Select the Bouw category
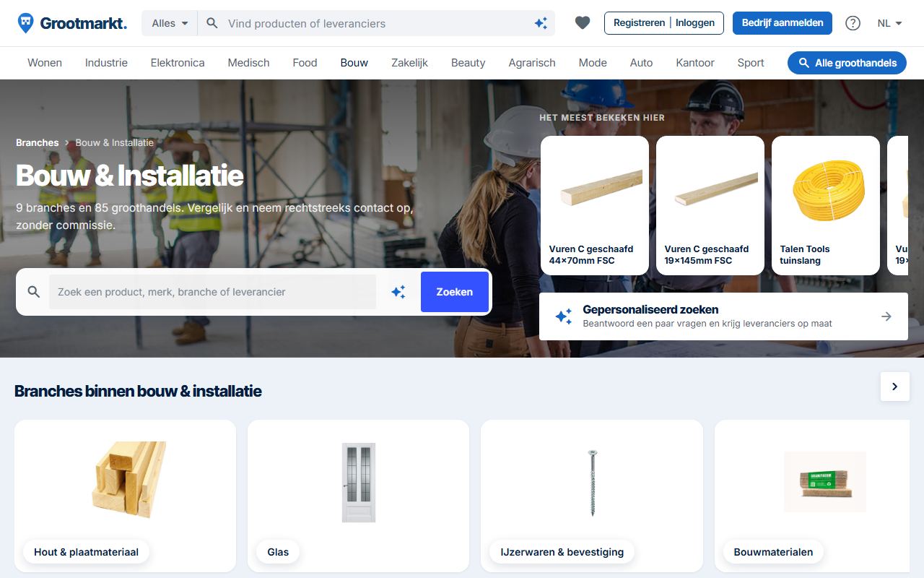The image size is (924, 578). [354, 63]
